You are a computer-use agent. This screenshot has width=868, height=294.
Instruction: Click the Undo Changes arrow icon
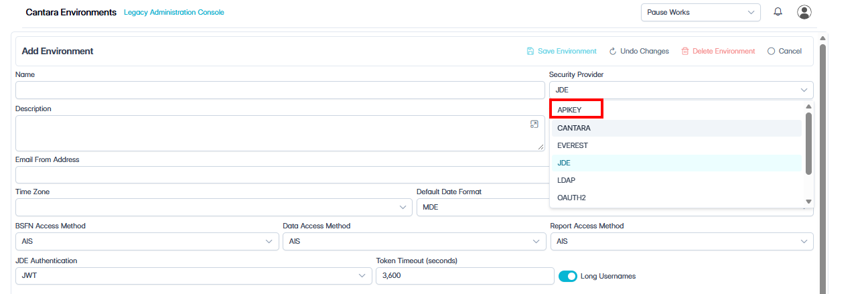613,51
